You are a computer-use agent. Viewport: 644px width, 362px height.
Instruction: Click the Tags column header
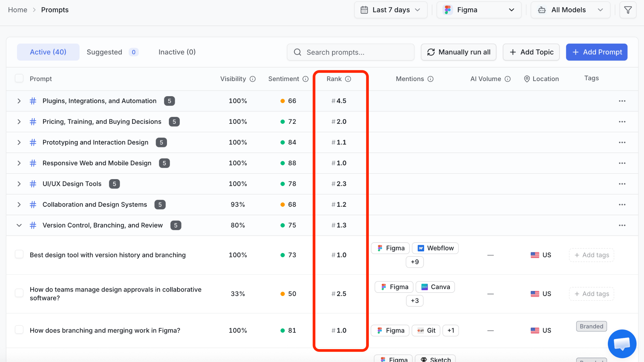pyautogui.click(x=591, y=78)
